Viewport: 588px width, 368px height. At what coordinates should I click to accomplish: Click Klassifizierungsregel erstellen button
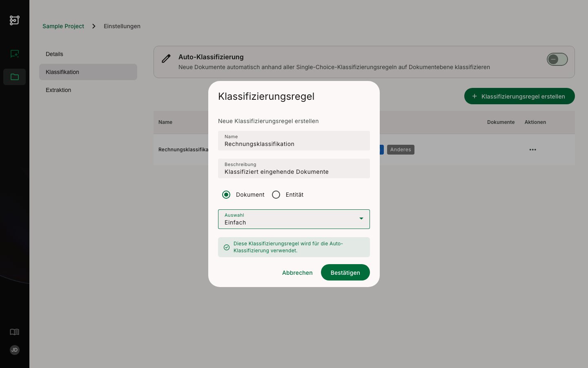[519, 96]
